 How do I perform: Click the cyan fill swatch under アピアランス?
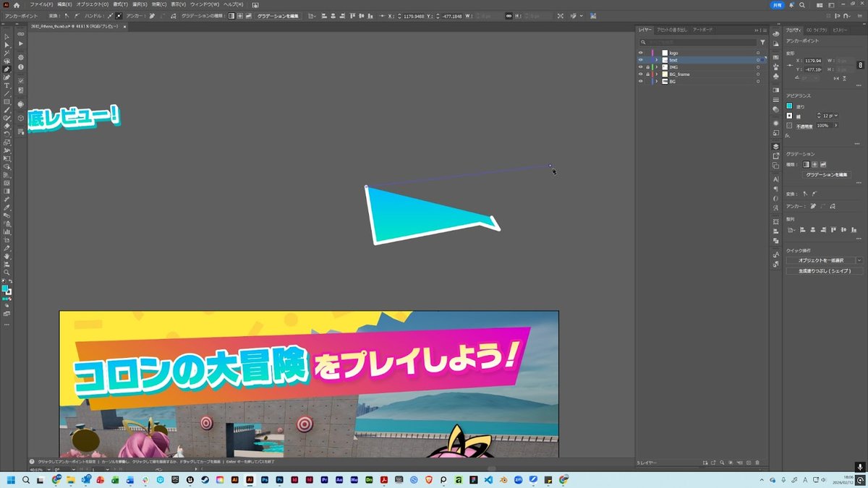pos(790,106)
